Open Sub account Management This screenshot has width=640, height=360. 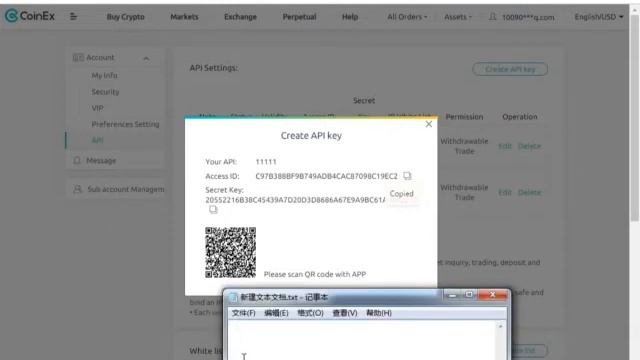coord(126,189)
